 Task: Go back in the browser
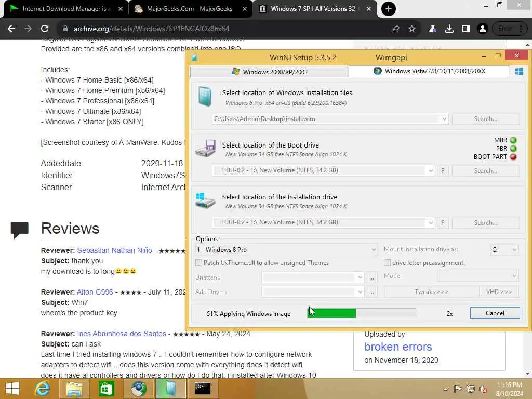tap(11, 29)
